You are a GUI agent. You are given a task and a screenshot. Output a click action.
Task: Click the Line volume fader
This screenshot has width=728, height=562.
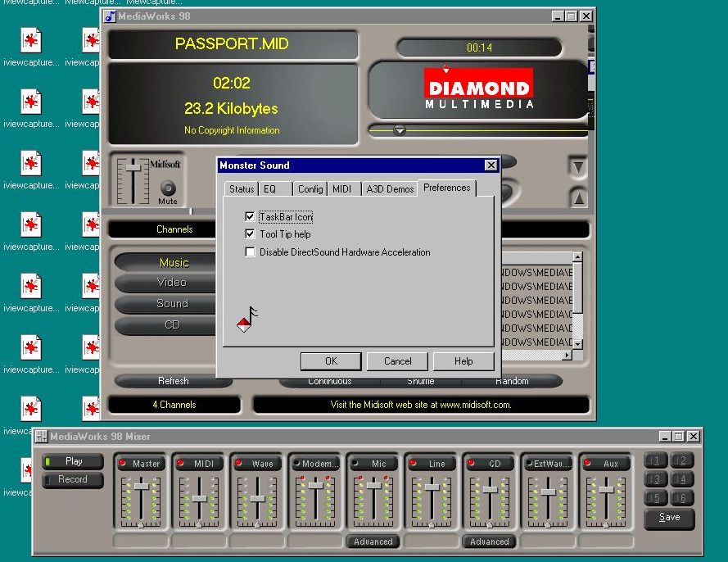point(432,487)
